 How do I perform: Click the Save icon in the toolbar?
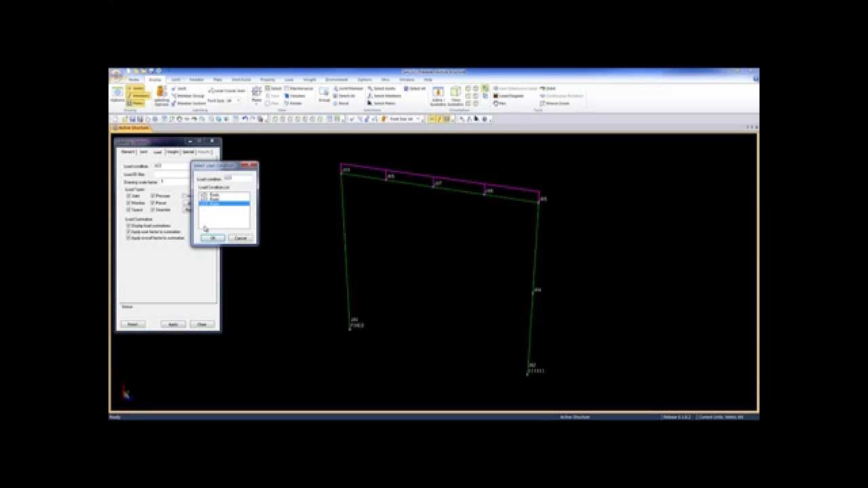(132, 119)
